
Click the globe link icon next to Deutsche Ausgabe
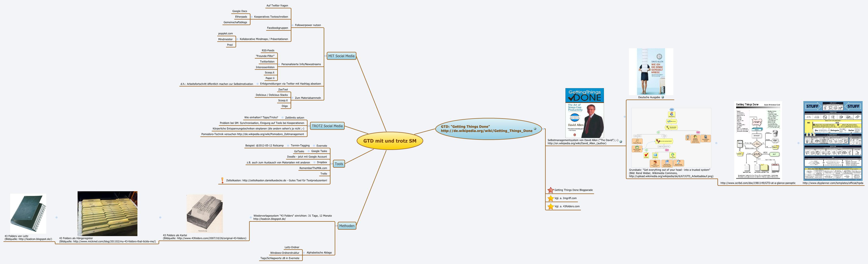(x=663, y=97)
